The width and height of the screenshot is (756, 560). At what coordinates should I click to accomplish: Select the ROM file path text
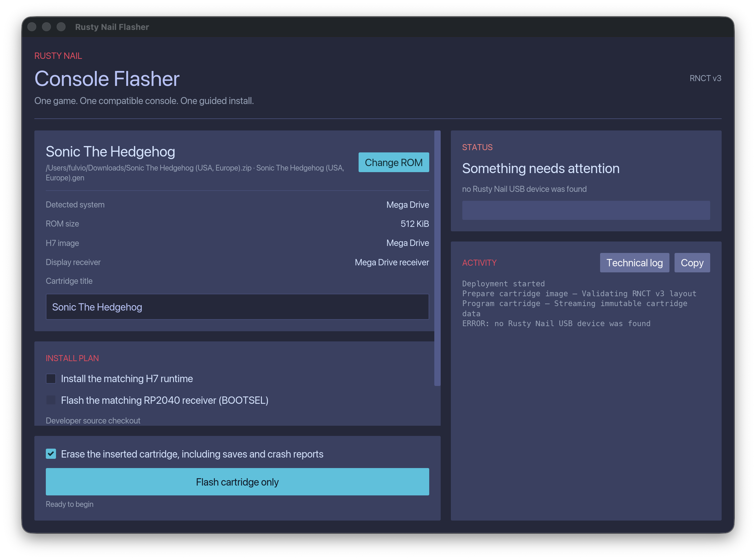pyautogui.click(x=195, y=172)
